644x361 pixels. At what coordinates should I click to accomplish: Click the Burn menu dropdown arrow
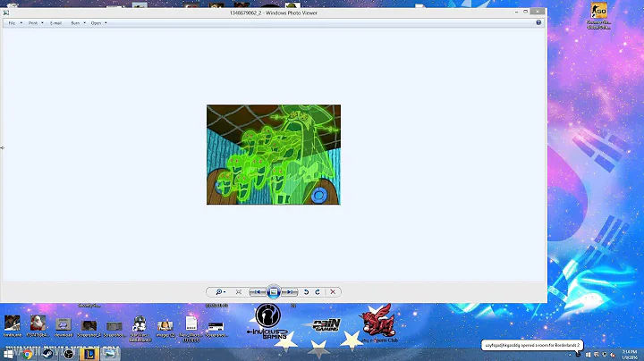coord(85,23)
